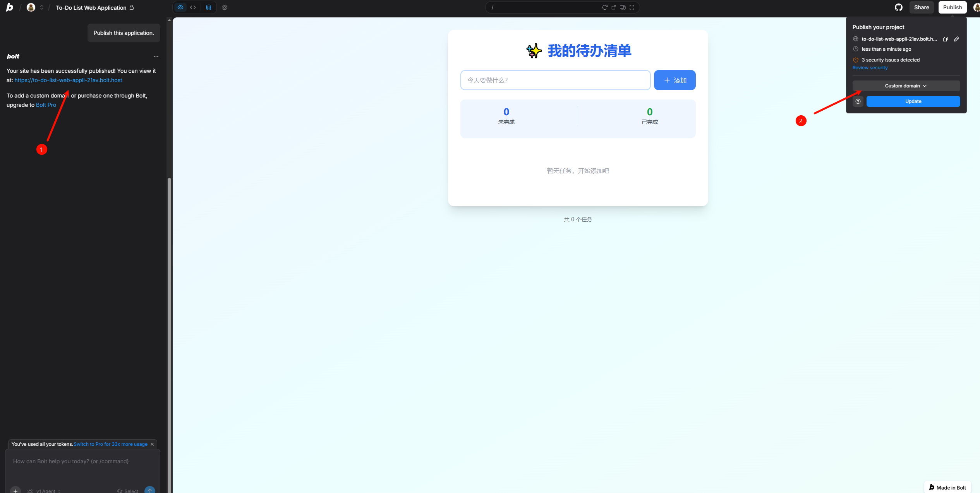Toggle responsive device size preview
The height and width of the screenshot is (493, 980).
coord(623,7)
